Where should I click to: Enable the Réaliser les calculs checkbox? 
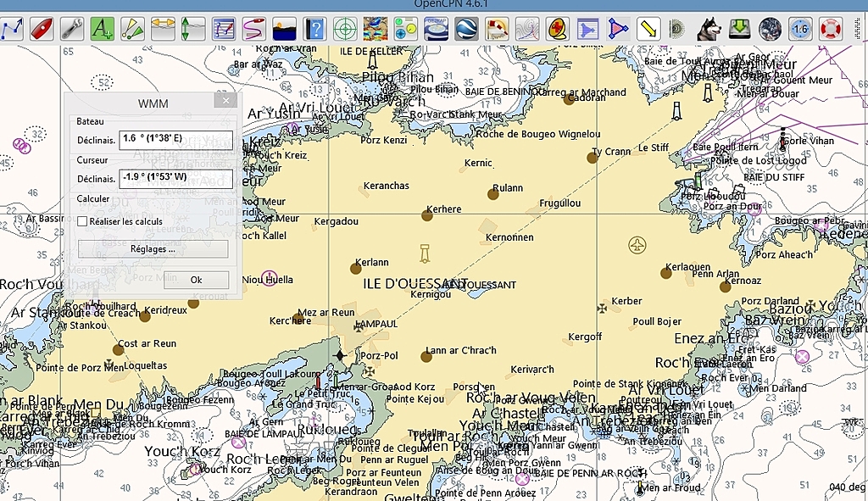[x=82, y=221]
